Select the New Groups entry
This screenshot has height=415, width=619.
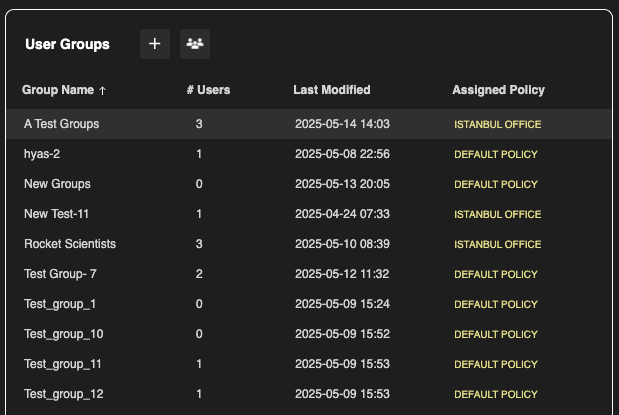(x=57, y=184)
